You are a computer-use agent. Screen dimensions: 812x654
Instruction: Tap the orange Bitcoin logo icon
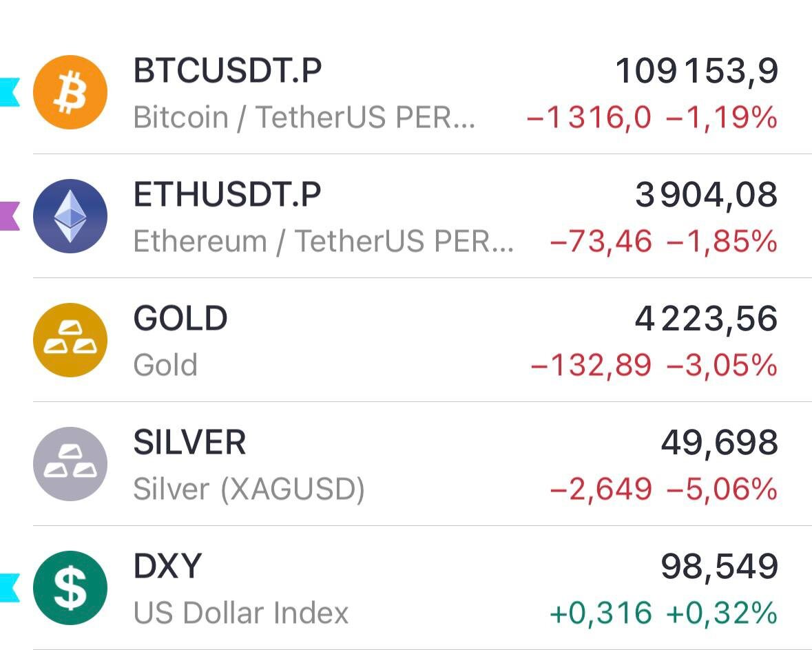click(x=70, y=92)
